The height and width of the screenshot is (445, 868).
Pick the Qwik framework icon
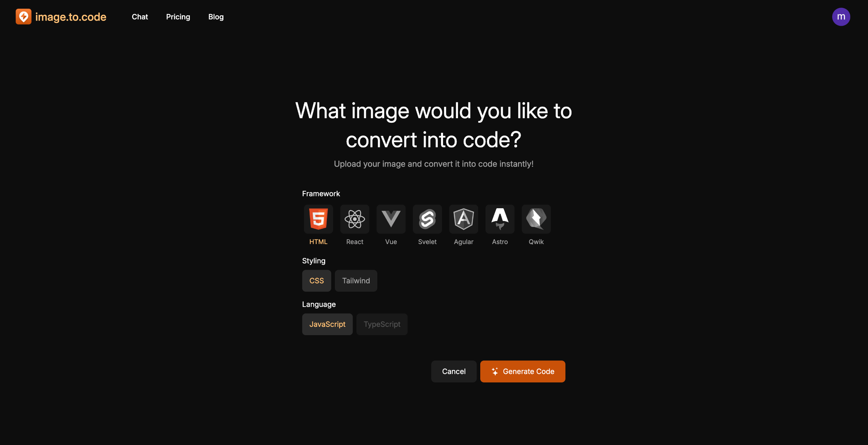[536, 219]
